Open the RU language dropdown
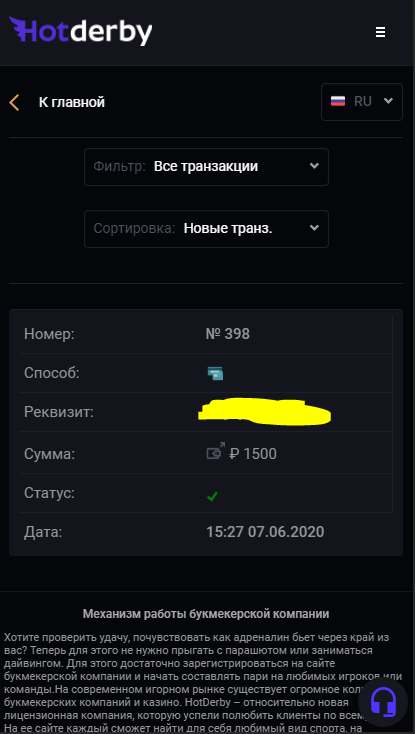 (x=362, y=102)
